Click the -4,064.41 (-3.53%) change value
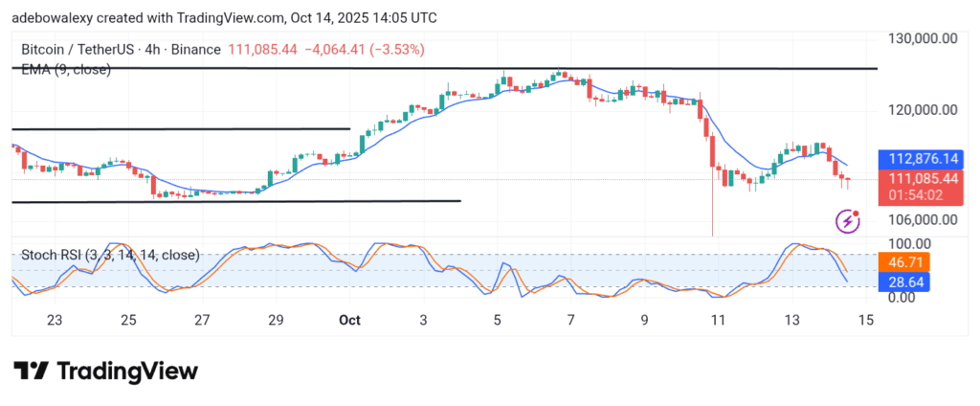This screenshot has width=980, height=406. click(365, 50)
